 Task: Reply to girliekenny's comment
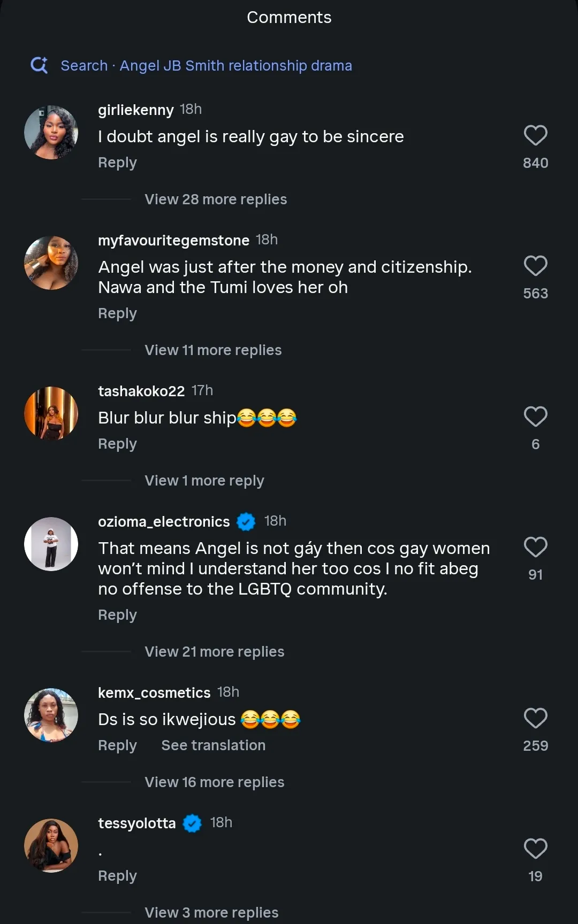[117, 163]
